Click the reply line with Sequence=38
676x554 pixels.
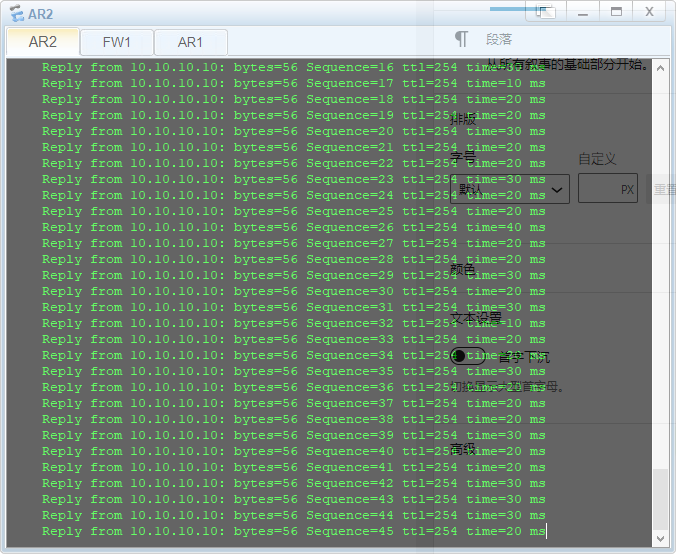coord(293,419)
